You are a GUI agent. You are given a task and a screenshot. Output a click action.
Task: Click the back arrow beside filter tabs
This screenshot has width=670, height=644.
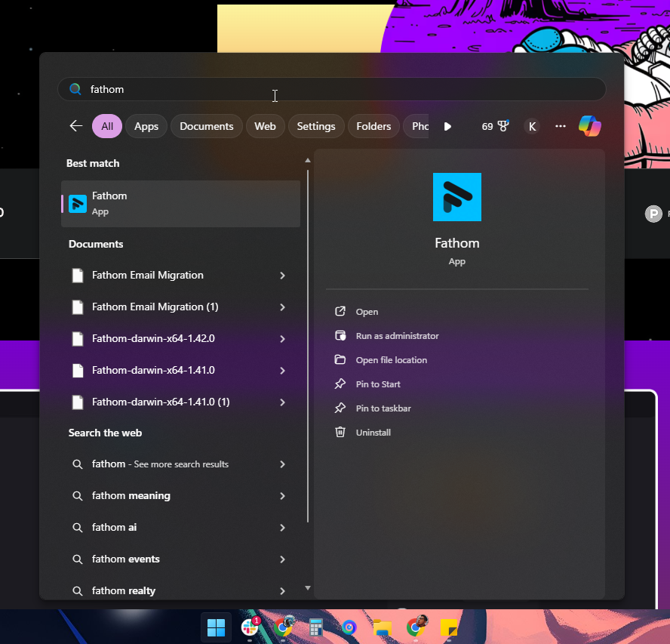coord(75,126)
